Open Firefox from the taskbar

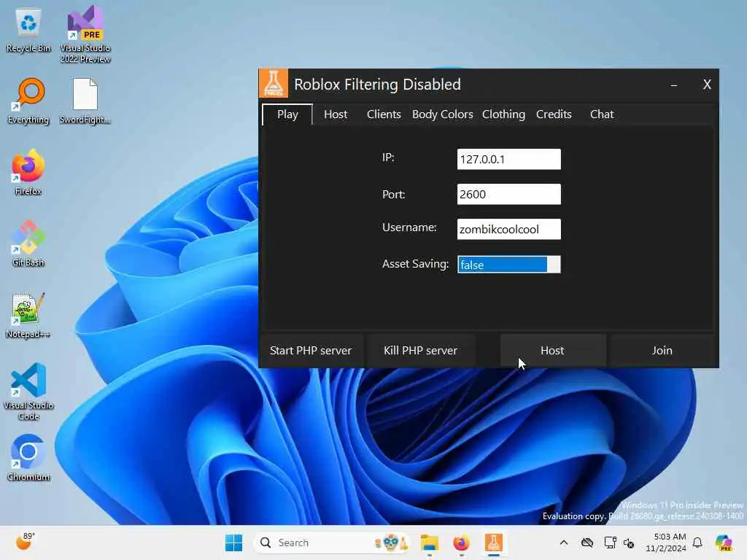pos(461,542)
